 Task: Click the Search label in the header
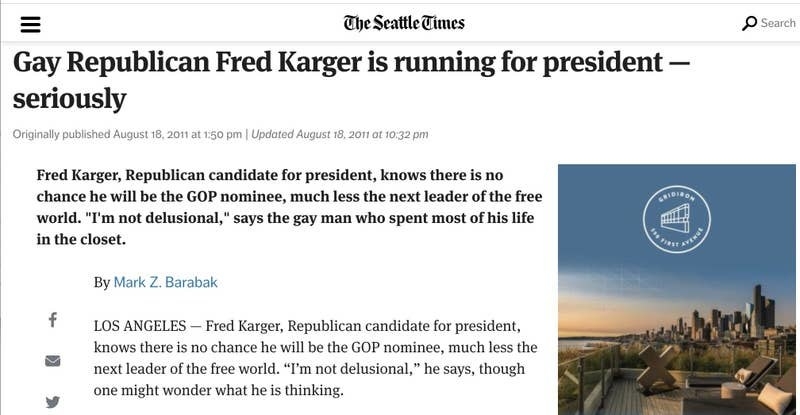click(778, 23)
